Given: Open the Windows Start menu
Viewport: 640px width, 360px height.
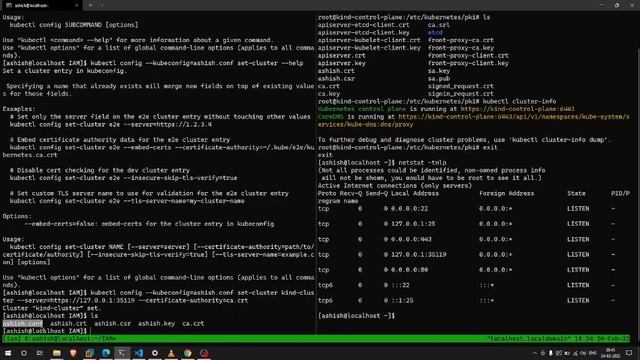Looking at the screenshot, I should click(8, 353).
